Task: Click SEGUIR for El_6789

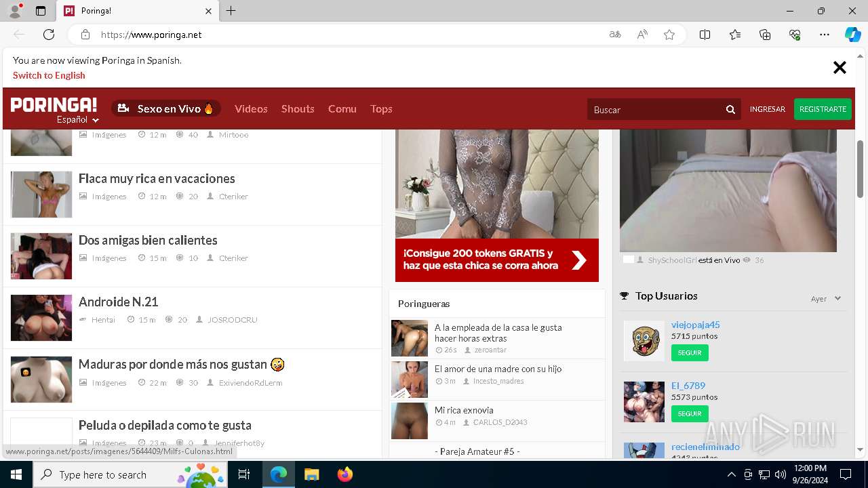Action: 690,413
